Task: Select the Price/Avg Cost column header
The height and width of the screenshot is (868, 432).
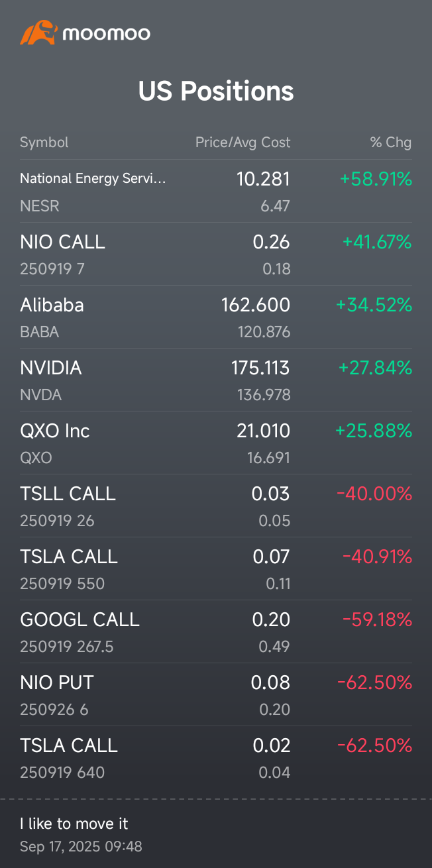Action: (x=243, y=142)
